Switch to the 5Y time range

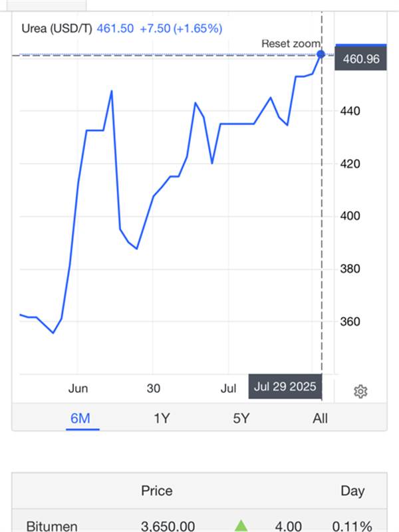(241, 418)
